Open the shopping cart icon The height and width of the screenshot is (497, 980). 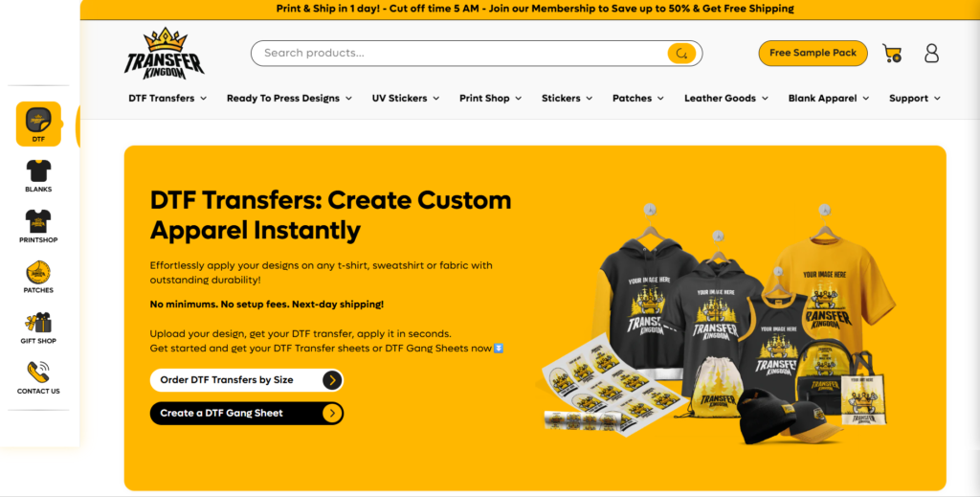(892, 53)
